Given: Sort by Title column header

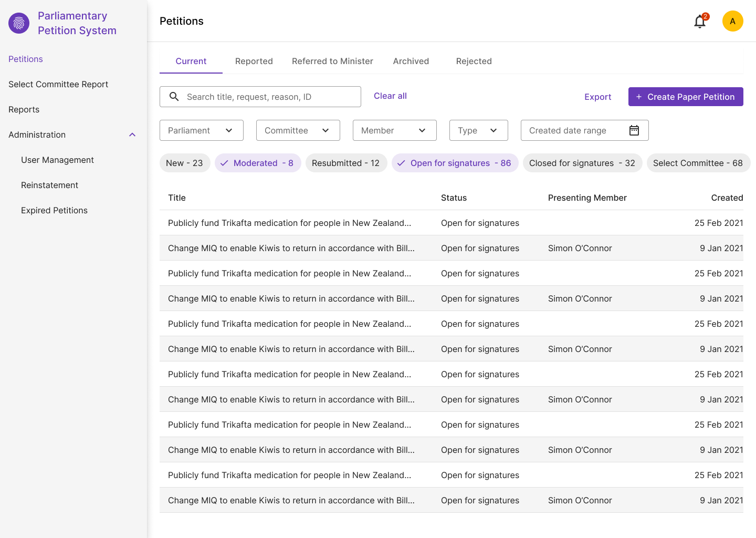Looking at the screenshot, I should pos(177,198).
